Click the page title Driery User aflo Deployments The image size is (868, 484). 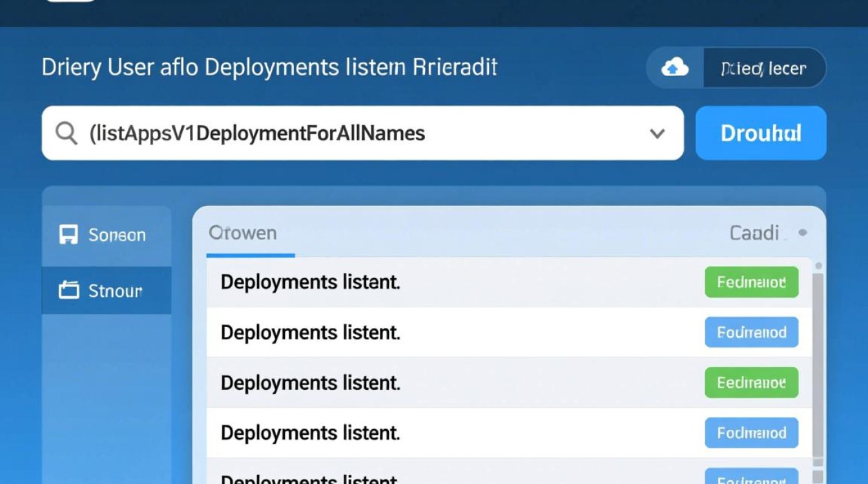(x=269, y=68)
